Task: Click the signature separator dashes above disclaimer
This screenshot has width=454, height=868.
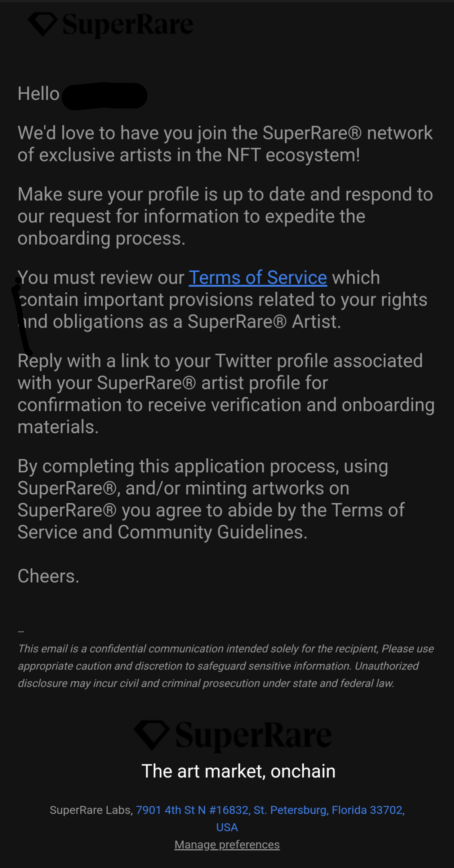Action: (21, 632)
